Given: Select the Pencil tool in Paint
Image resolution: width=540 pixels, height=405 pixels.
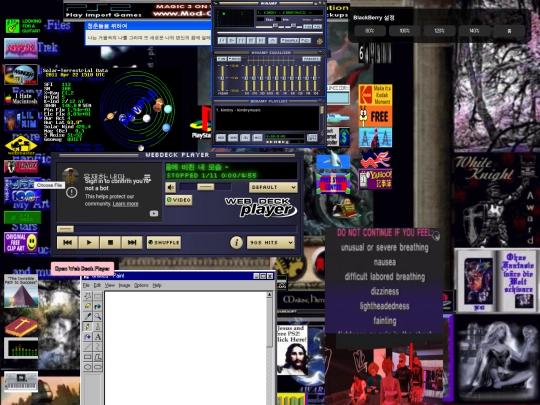Looking at the screenshot, I should 88,326.
